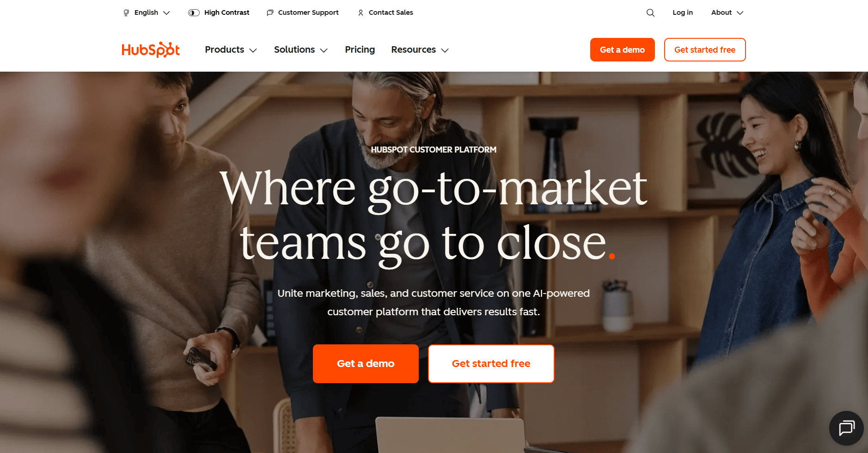Open the Products menu chevron
Image resolution: width=868 pixels, height=453 pixels.
coord(253,50)
